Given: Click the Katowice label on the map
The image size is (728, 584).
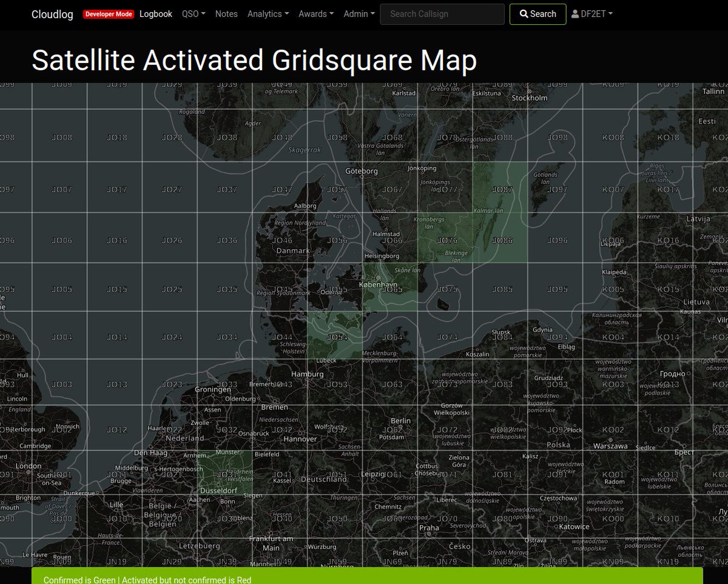Looking at the screenshot, I should coord(574,526).
